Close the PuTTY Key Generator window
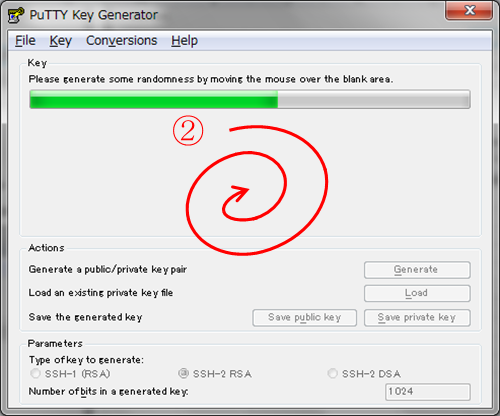The width and height of the screenshot is (500, 416). click(x=469, y=11)
